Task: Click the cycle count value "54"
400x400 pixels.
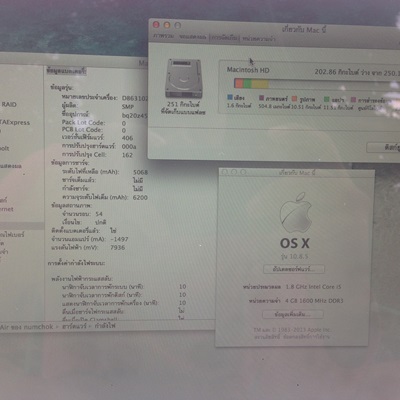Action: (99, 214)
